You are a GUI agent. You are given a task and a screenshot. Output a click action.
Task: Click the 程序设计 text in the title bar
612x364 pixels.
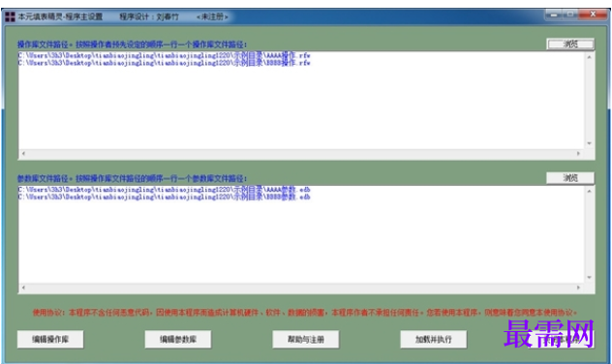click(149, 16)
